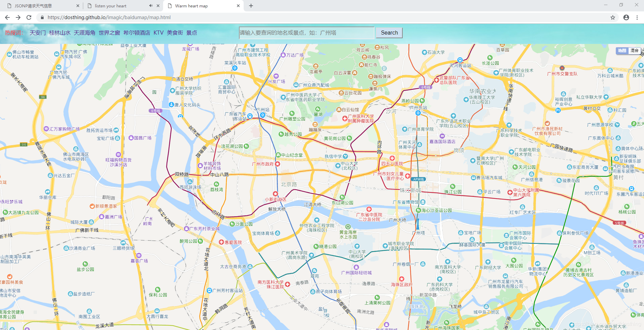
Task: Click the 广州芳村客运站 bus icon
Action: point(209,290)
